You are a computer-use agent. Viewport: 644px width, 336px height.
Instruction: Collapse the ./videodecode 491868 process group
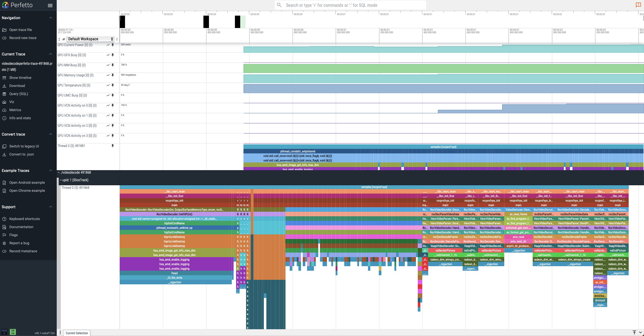click(x=59, y=173)
